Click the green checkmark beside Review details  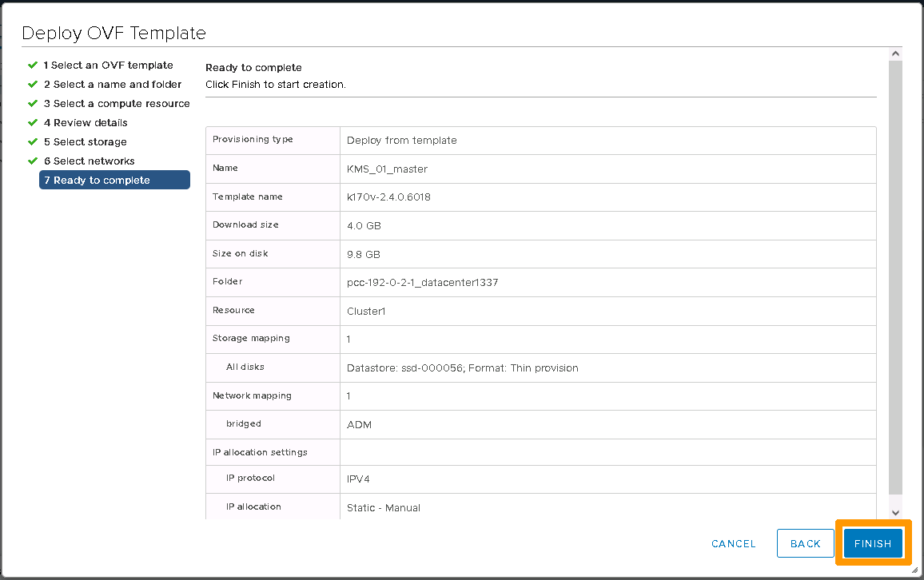(x=33, y=122)
